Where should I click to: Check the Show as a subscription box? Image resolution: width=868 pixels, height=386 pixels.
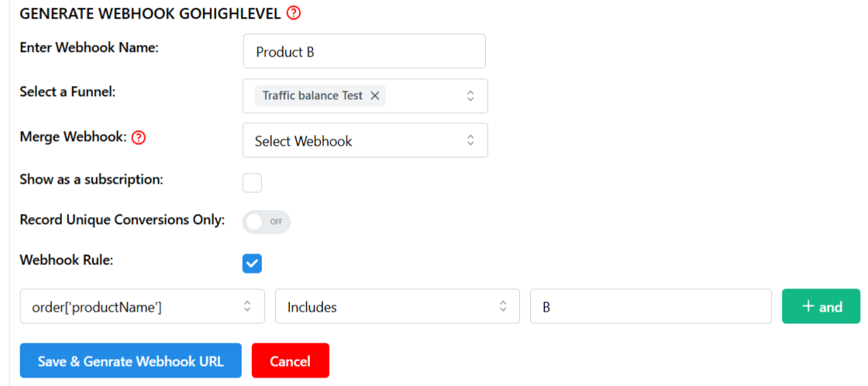(x=252, y=183)
